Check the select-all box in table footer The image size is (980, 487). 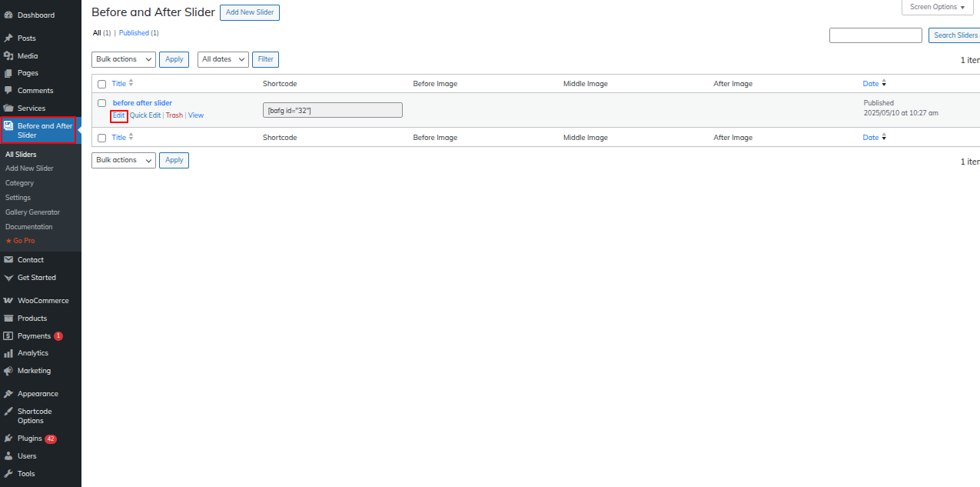tap(101, 138)
